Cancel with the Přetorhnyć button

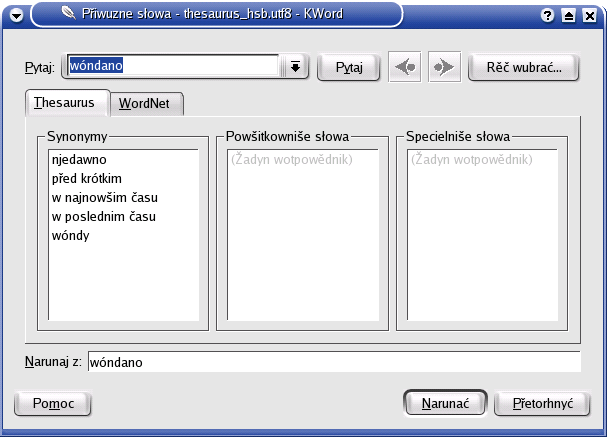tap(542, 402)
